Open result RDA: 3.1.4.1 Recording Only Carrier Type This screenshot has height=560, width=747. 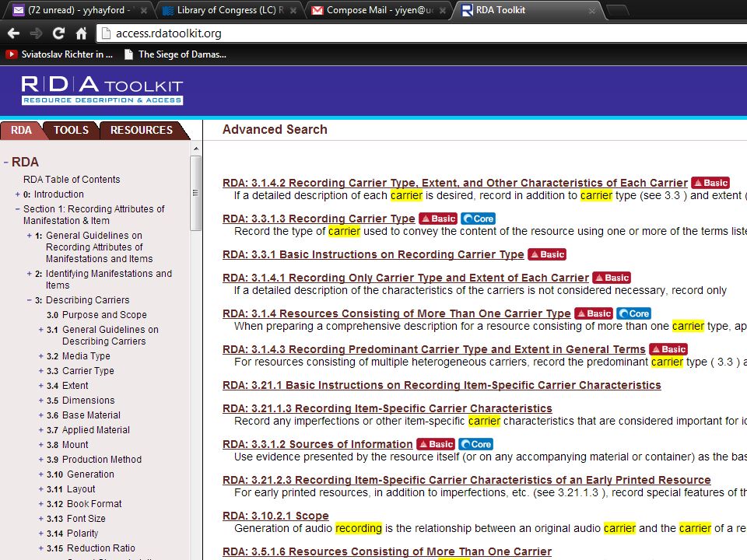pyautogui.click(x=405, y=278)
